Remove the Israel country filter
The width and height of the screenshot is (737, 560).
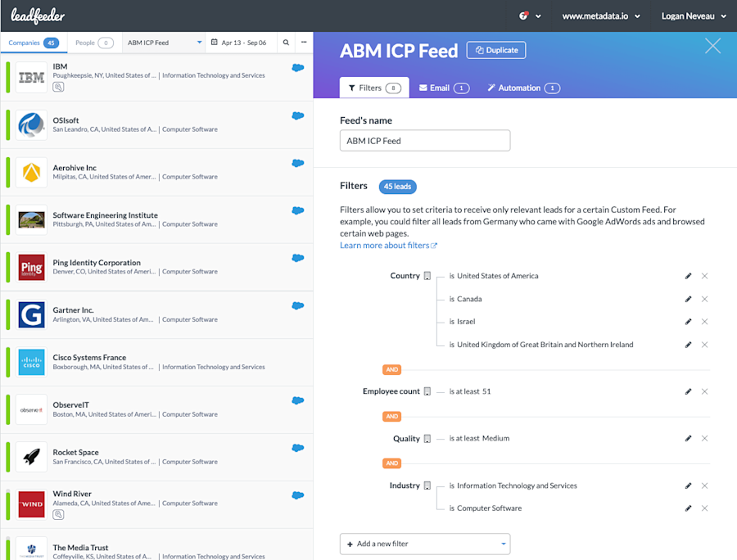coord(704,321)
